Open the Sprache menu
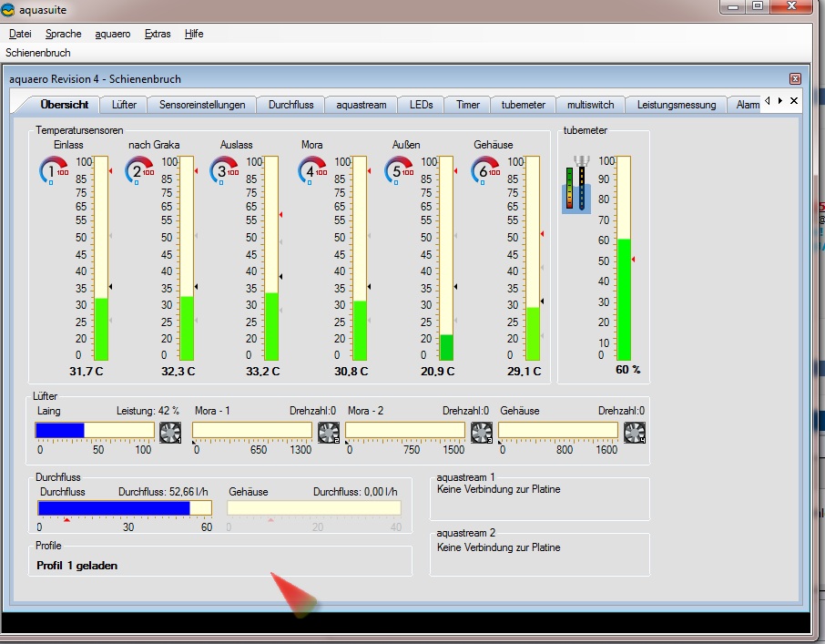 pos(63,34)
